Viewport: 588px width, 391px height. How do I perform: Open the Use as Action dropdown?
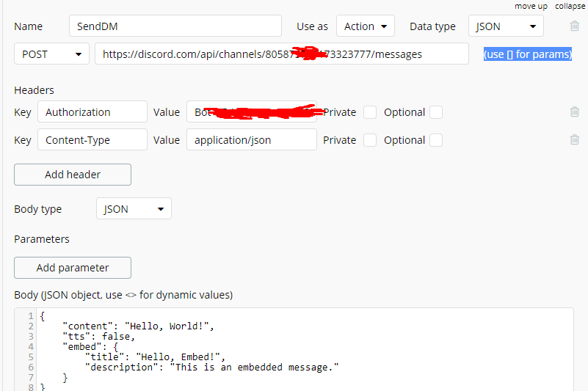click(x=366, y=26)
